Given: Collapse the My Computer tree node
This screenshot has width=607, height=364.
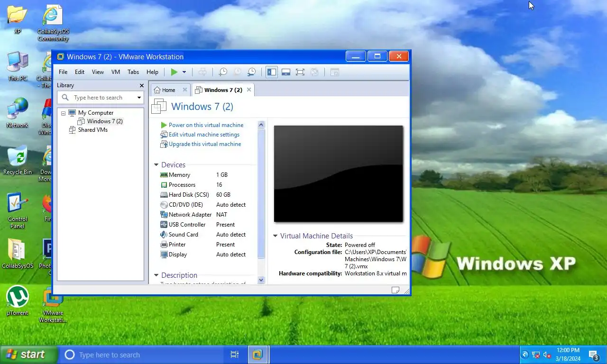Looking at the screenshot, I should pyautogui.click(x=63, y=113).
